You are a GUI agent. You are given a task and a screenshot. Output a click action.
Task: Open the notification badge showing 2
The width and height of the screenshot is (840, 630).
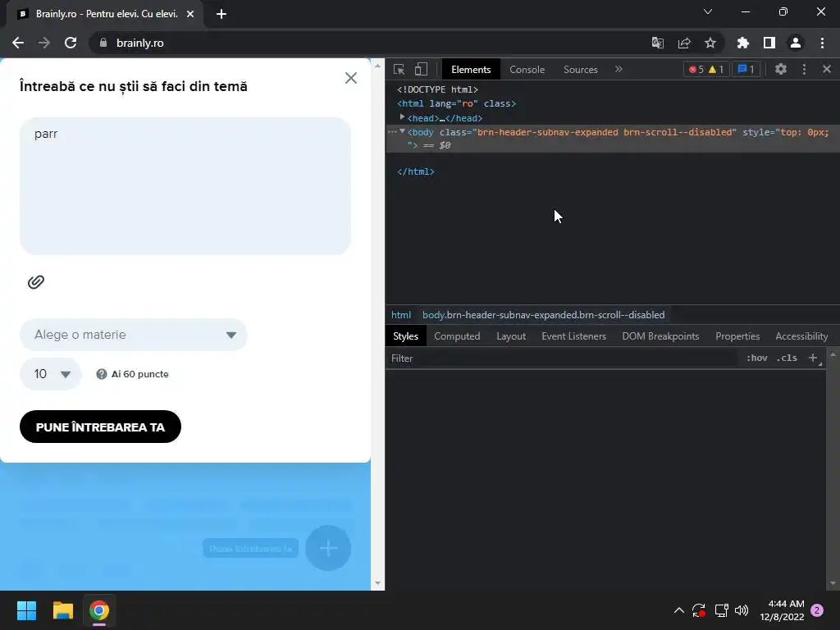point(817,610)
